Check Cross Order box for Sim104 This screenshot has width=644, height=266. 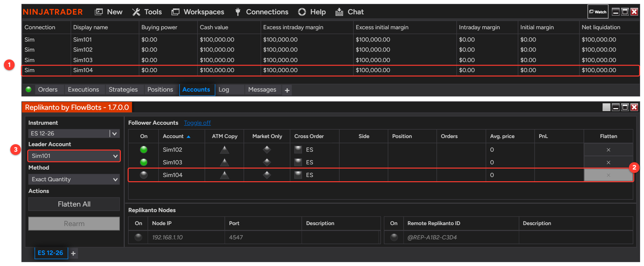click(298, 175)
